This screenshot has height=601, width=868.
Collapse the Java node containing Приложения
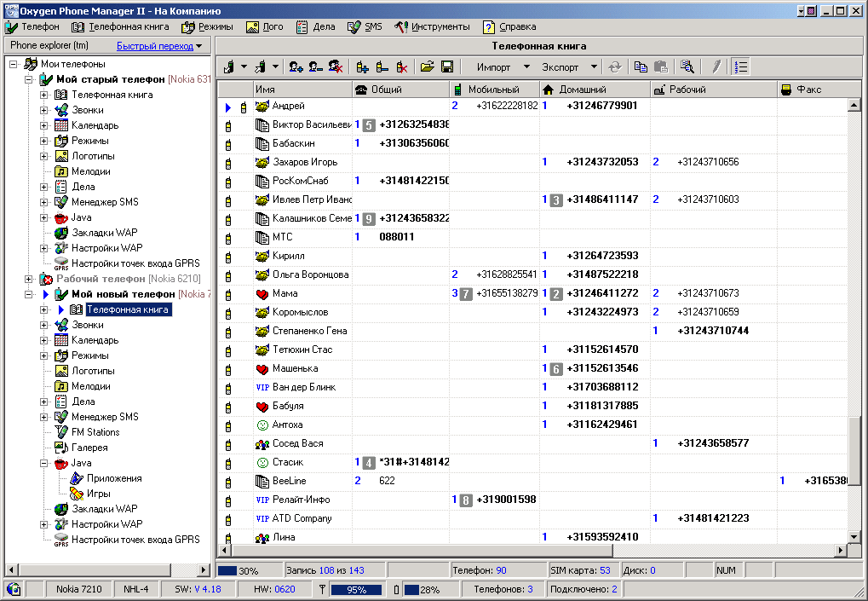[x=43, y=463]
